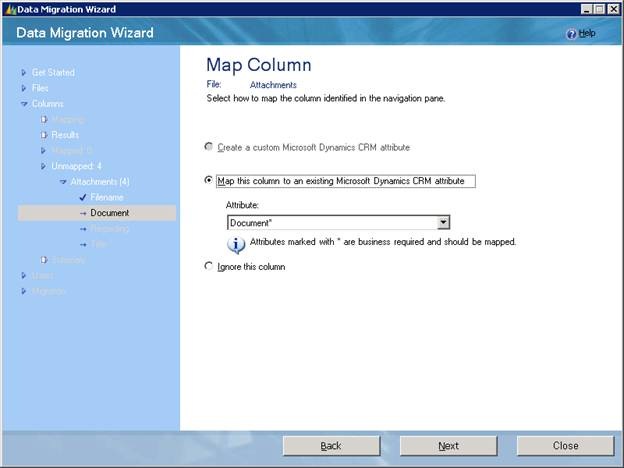
Task: Select 'Create a custom Microsoft Dynamics CRM attribute'
Action: pos(209,147)
